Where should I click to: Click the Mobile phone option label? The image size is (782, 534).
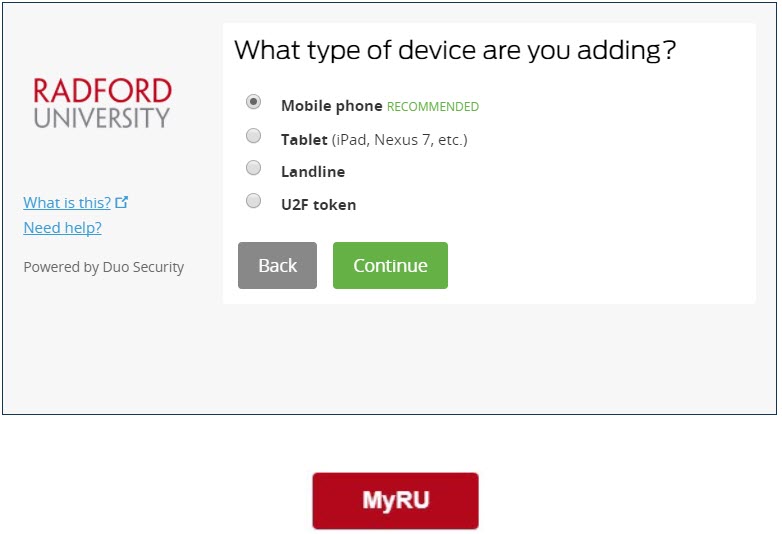click(x=331, y=106)
